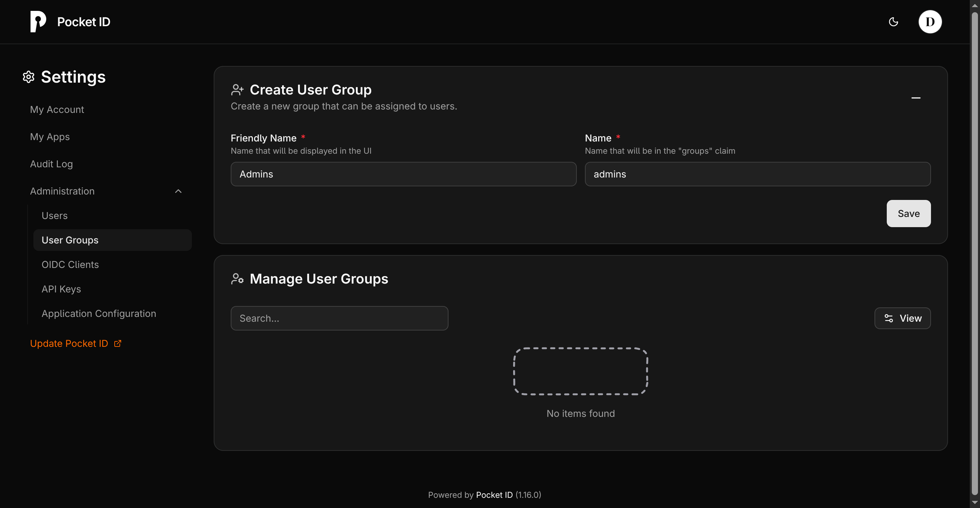The image size is (980, 508).
Task: Click the Settings gear icon
Action: point(28,77)
